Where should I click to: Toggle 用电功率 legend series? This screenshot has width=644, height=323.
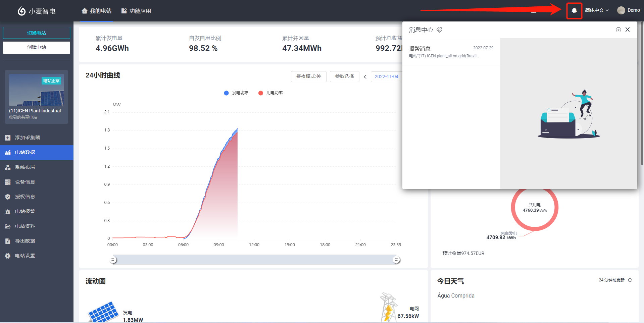point(270,93)
